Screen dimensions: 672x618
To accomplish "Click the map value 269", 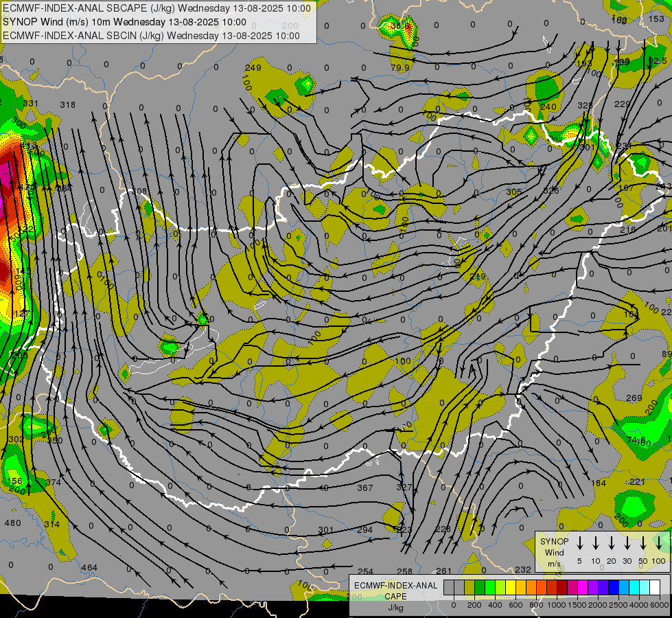I will (634, 398).
